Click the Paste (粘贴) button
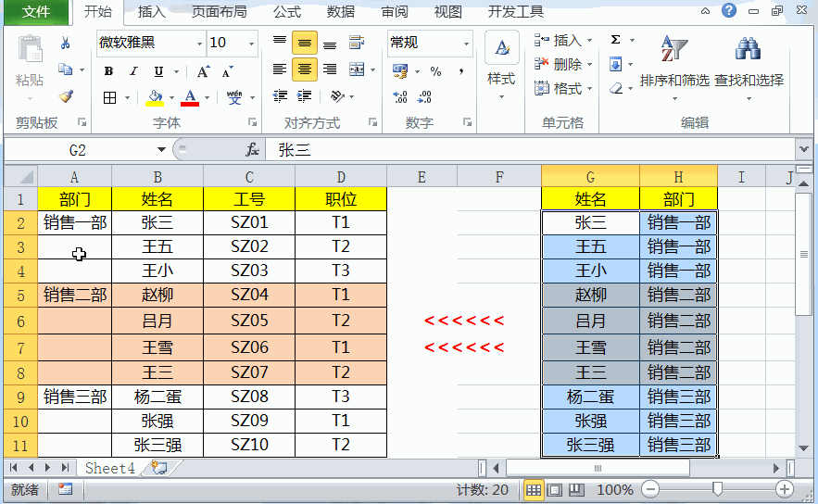 (x=30, y=68)
